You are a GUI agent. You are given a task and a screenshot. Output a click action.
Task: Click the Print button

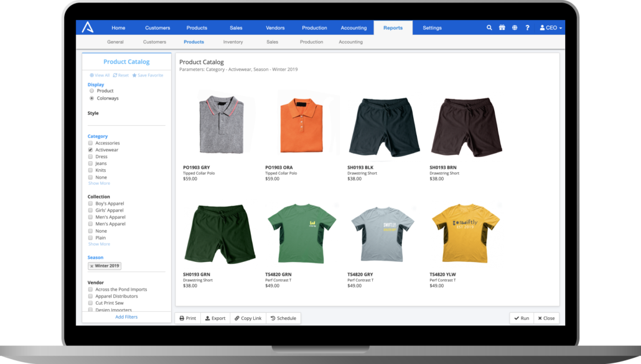pyautogui.click(x=188, y=318)
